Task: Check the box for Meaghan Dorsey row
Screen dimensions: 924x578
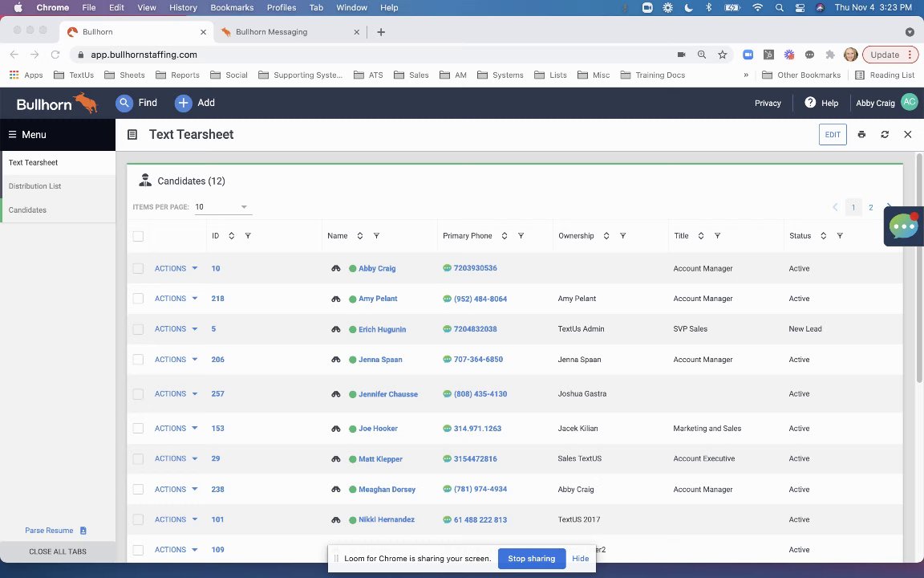Action: [138, 489]
